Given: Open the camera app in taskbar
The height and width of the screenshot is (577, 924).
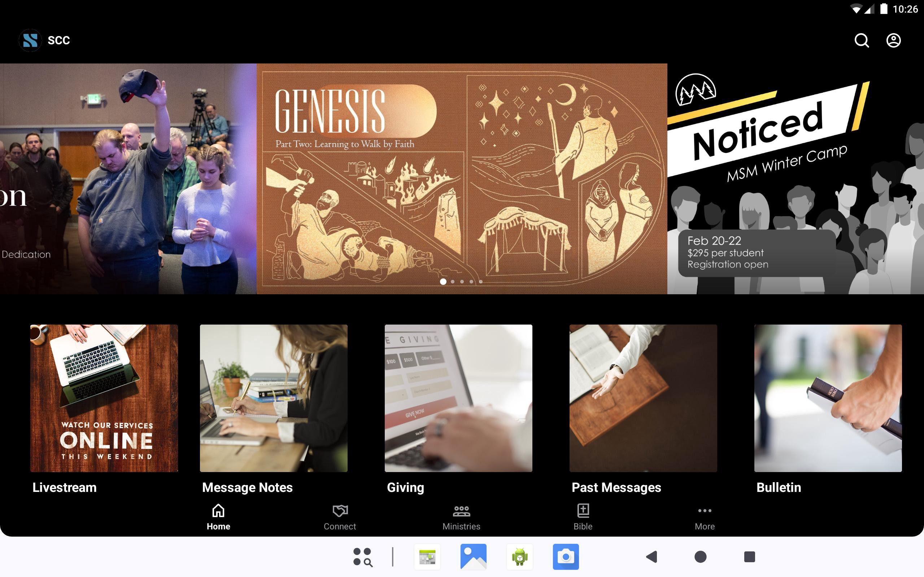Looking at the screenshot, I should point(566,557).
